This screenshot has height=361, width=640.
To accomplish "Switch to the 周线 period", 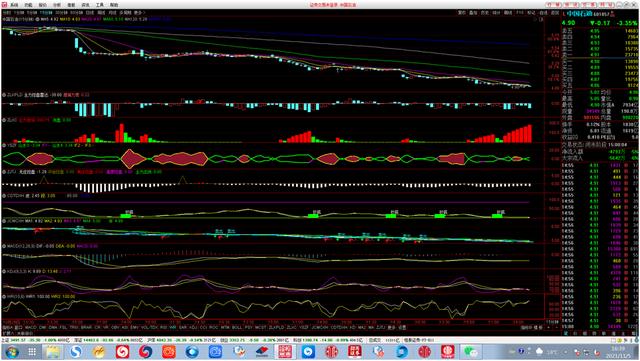I will 102,13.
